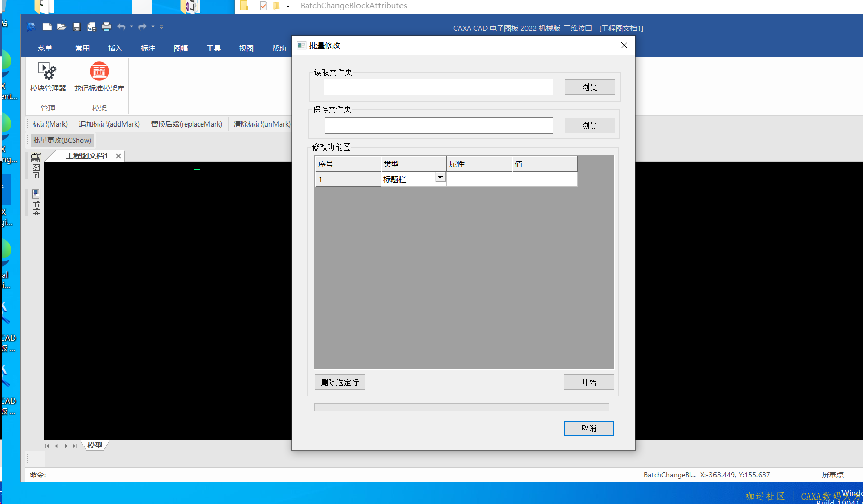The height and width of the screenshot is (504, 863).
Task: Switch to the 插入 ribbon tab
Action: pos(115,48)
